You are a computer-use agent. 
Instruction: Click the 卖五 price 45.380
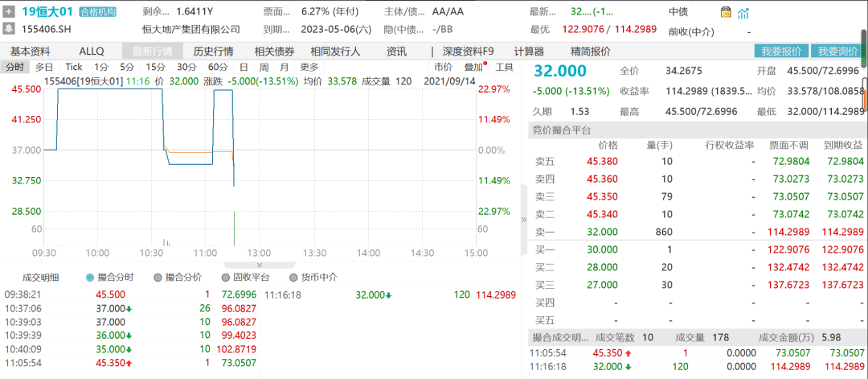click(x=602, y=161)
